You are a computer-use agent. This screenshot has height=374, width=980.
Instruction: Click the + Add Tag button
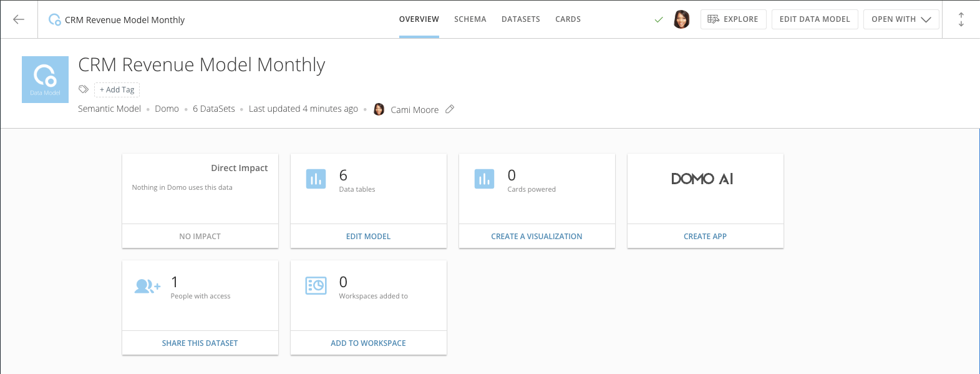[x=117, y=90]
